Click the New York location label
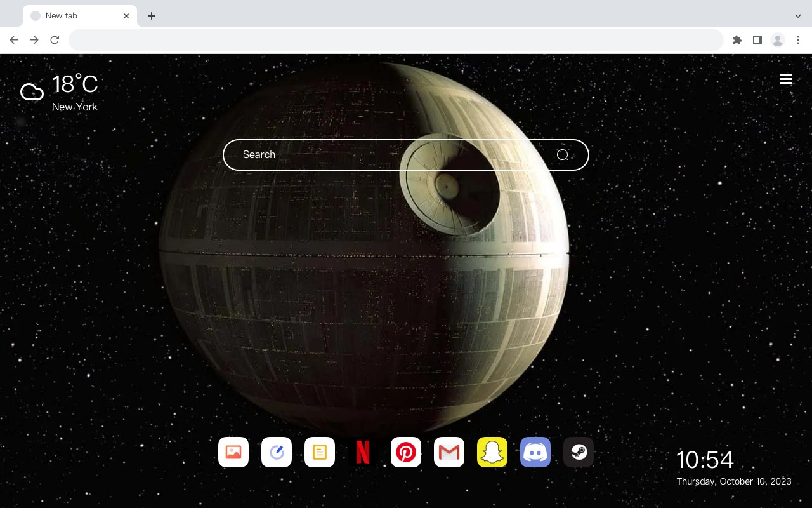The width and height of the screenshot is (812, 508). pos(75,107)
